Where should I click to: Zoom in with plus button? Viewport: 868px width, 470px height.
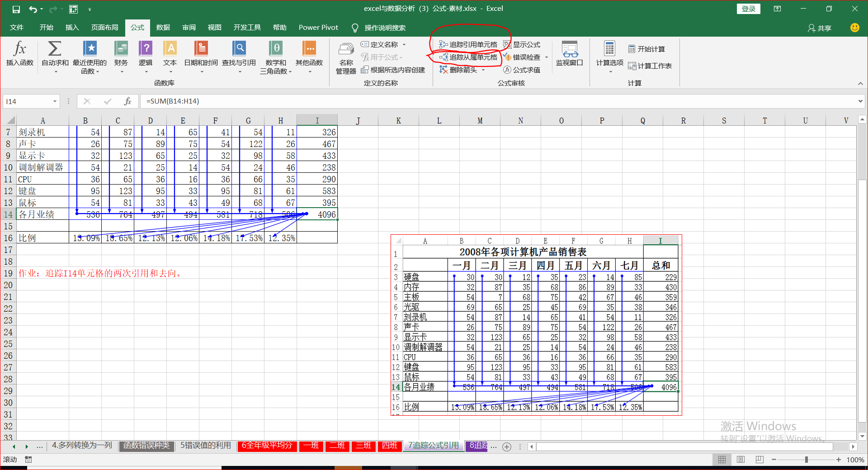[x=839, y=460]
